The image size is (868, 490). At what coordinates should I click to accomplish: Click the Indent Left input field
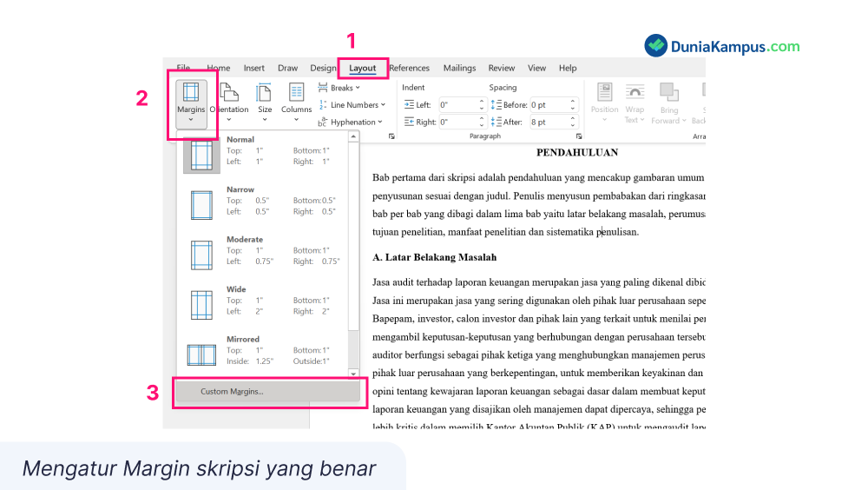click(457, 105)
